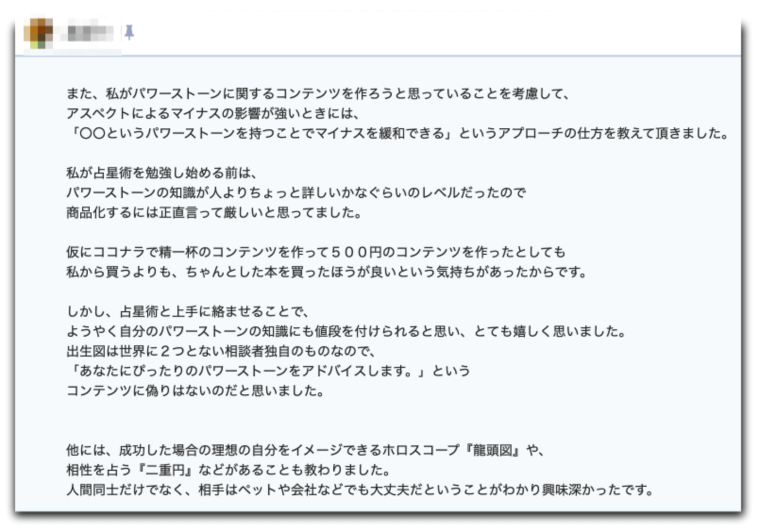Click the line starting with パワーストーンの知識が人より

pos(296,193)
